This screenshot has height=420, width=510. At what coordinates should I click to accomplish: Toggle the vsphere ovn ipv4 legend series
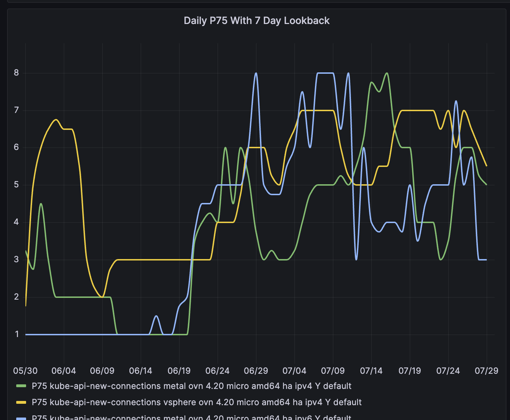[197, 402]
